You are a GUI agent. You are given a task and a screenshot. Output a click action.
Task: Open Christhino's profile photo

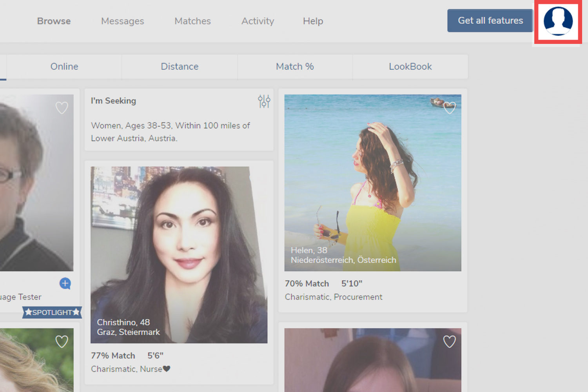pyautogui.click(x=179, y=255)
